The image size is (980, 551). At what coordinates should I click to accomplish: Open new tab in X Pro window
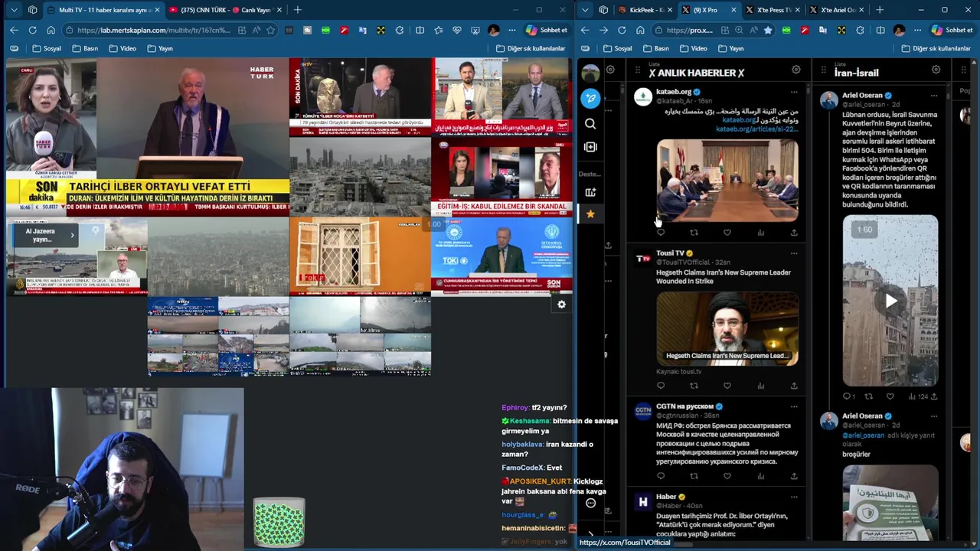point(880,10)
